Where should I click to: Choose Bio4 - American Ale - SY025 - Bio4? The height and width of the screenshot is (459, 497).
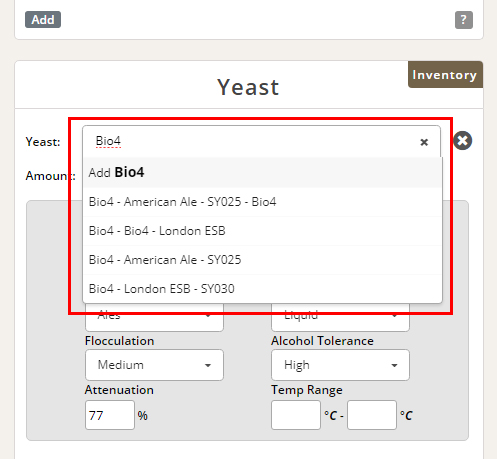pyautogui.click(x=263, y=202)
